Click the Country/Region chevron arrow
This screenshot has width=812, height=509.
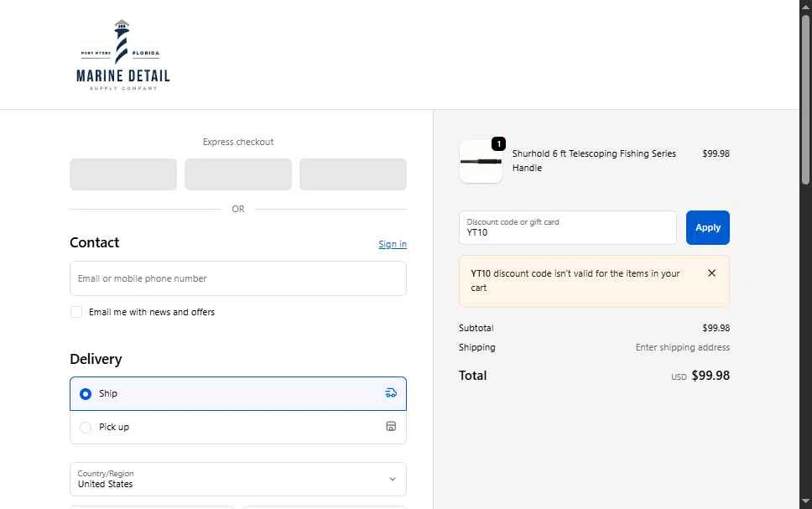click(x=392, y=479)
